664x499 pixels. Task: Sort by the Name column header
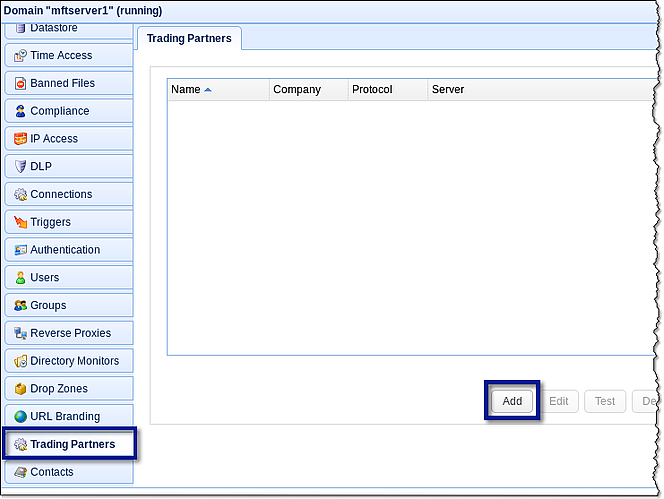(219, 90)
